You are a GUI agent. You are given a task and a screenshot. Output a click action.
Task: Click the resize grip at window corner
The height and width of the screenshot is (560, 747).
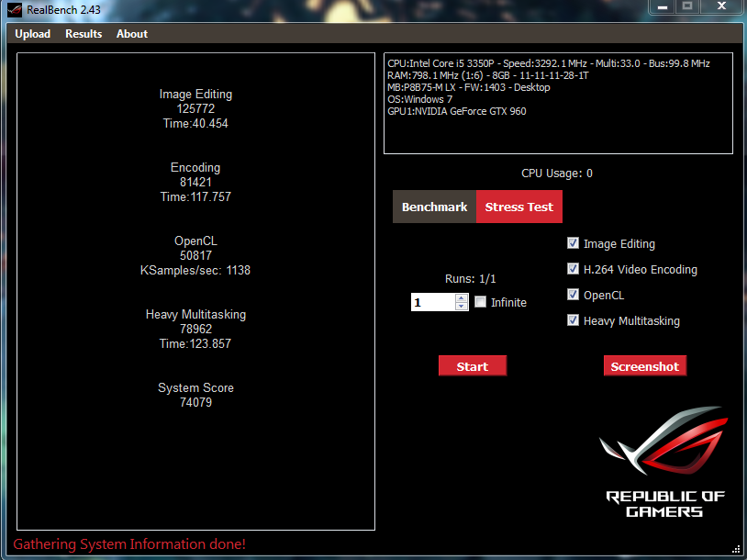pyautogui.click(x=735, y=548)
